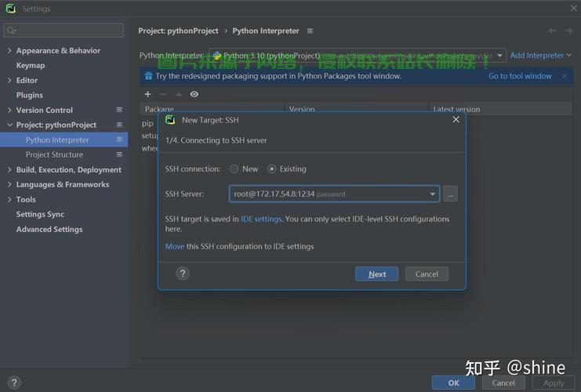581x392 pixels.
Task: Click the remove package minus icon
Action: (162, 94)
